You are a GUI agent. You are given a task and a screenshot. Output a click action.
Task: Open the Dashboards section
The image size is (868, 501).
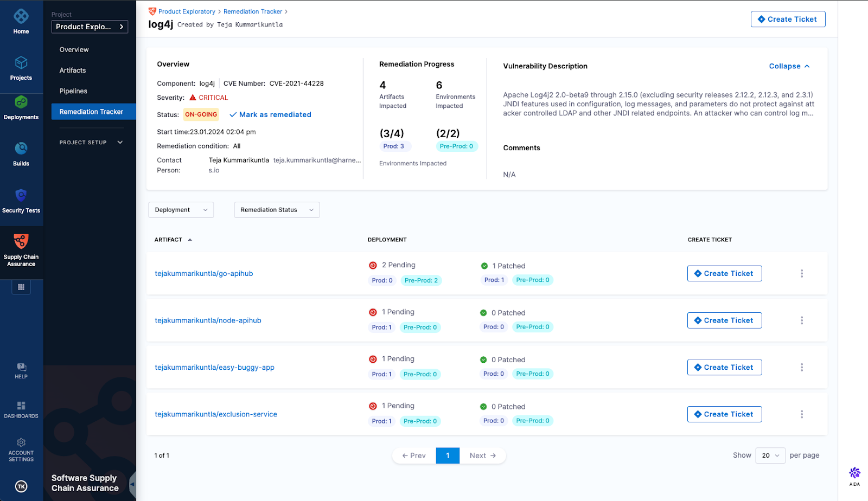[x=21, y=409]
